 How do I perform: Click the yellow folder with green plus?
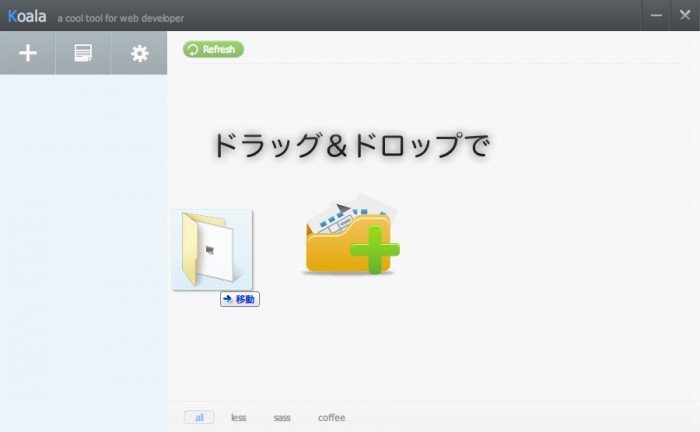coord(350,237)
